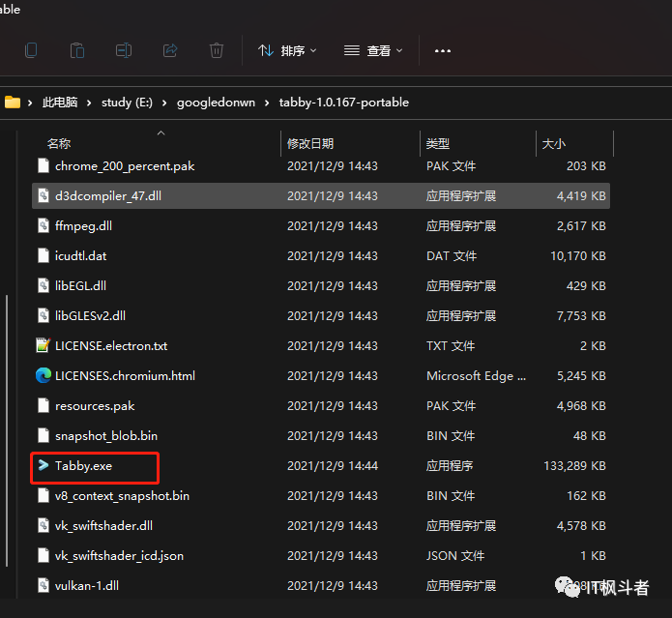Select libGLESv2.dll file
The image size is (672, 618).
click(321, 316)
